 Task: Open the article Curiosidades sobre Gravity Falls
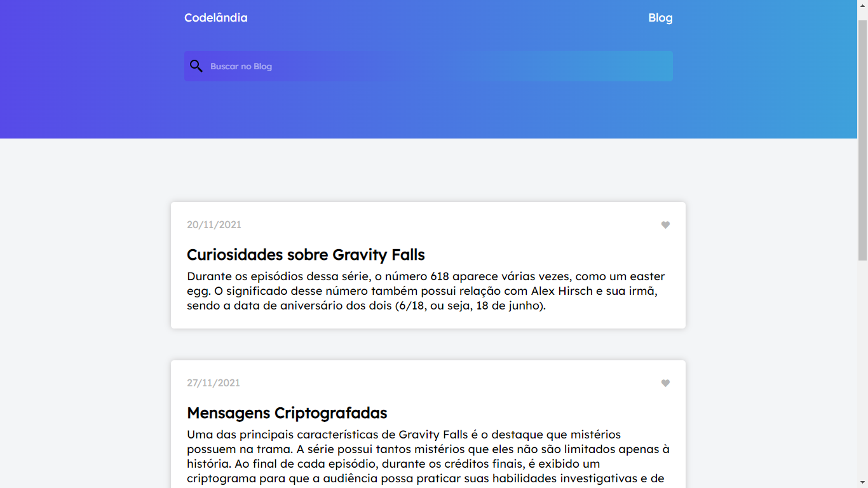pyautogui.click(x=306, y=255)
